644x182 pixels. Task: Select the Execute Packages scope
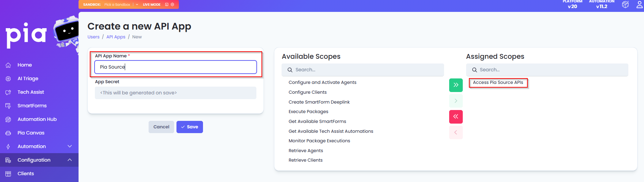pyautogui.click(x=308, y=112)
